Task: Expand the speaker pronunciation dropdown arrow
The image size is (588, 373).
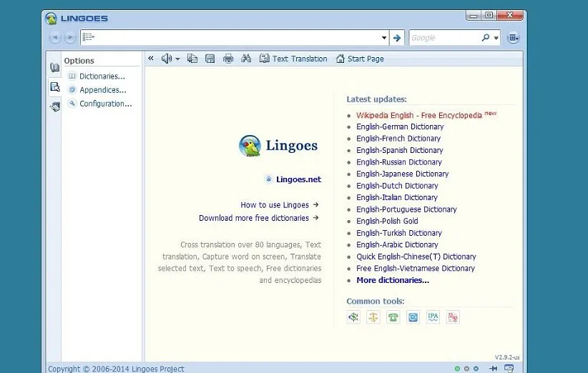Action: [x=177, y=59]
